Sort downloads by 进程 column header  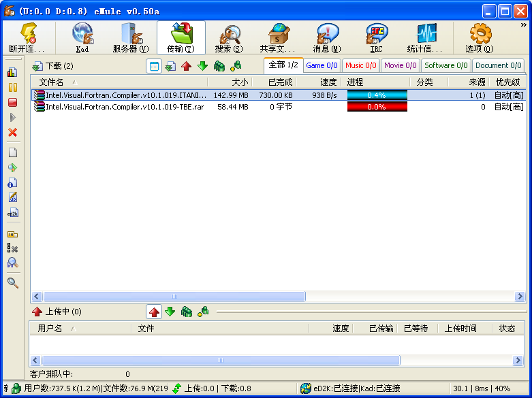[x=375, y=82]
